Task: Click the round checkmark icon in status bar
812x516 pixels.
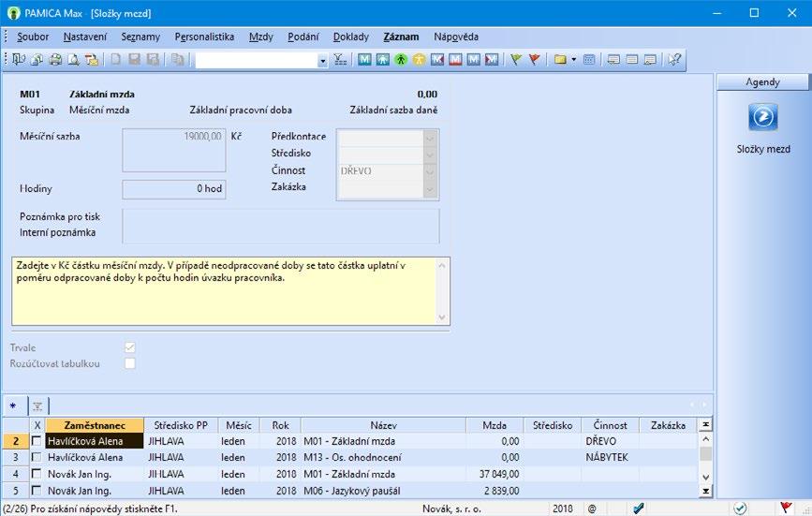Action: [x=741, y=509]
